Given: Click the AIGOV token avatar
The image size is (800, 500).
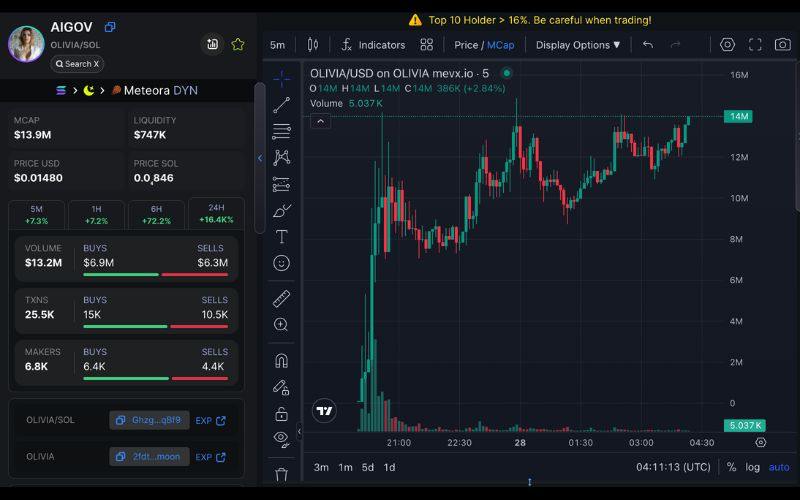Looking at the screenshot, I should coord(26,44).
